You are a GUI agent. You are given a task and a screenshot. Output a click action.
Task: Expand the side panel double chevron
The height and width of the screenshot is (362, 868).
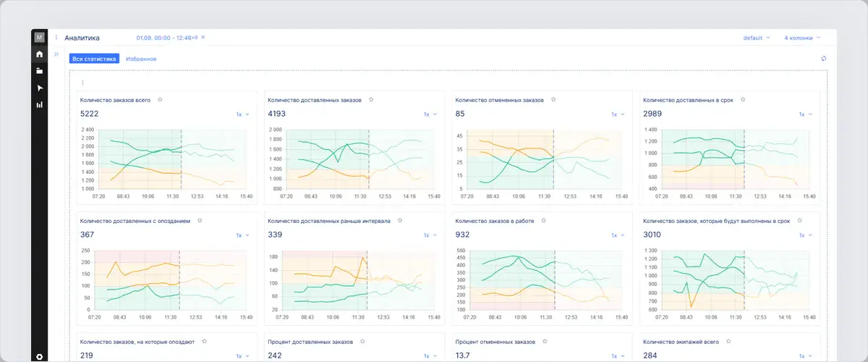tap(56, 54)
